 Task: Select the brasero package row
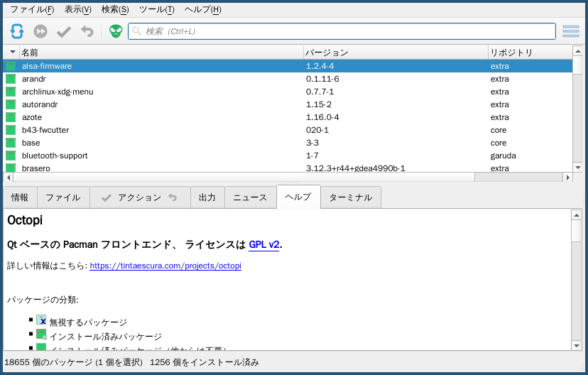pos(288,168)
